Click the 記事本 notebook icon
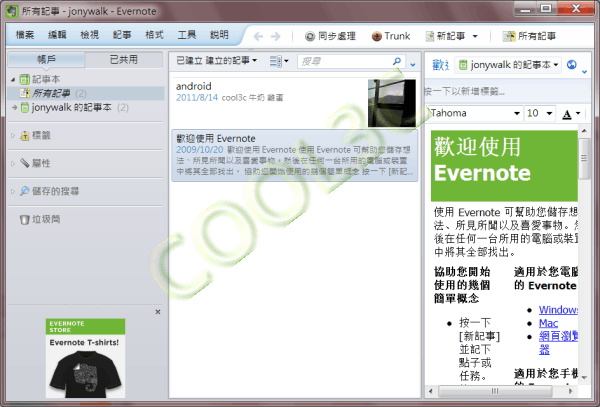 (x=25, y=79)
